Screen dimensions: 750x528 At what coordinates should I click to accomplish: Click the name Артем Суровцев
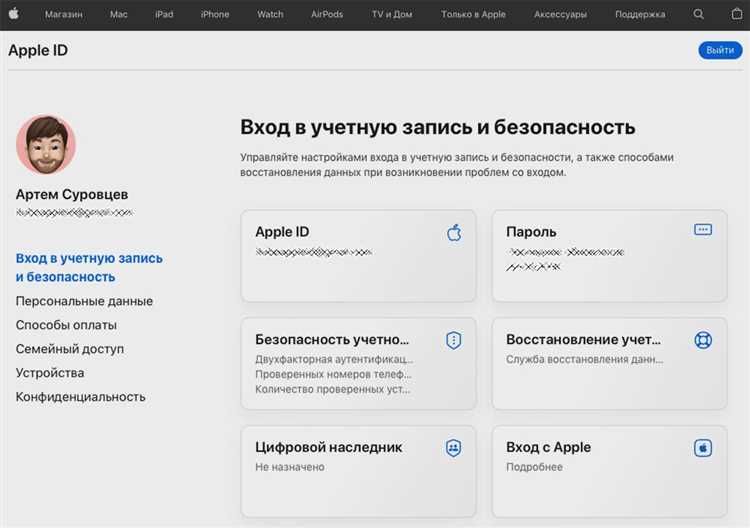(x=72, y=194)
